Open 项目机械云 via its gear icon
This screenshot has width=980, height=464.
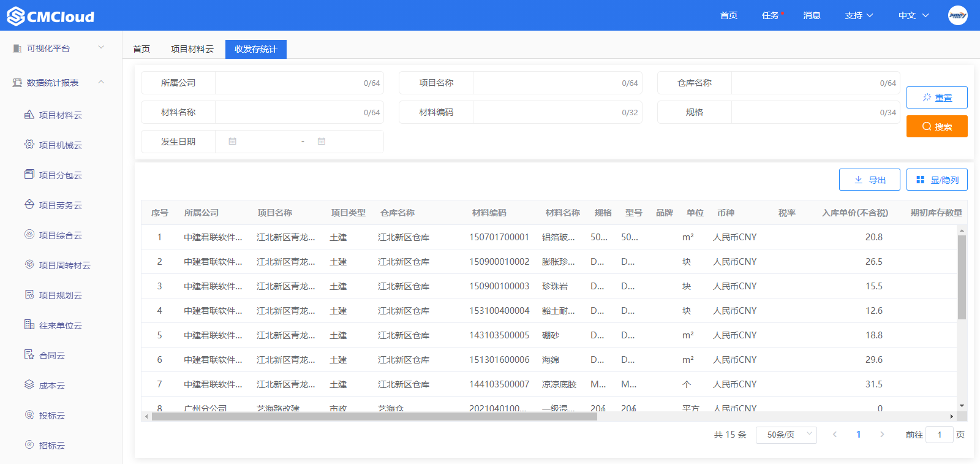pyautogui.click(x=29, y=145)
